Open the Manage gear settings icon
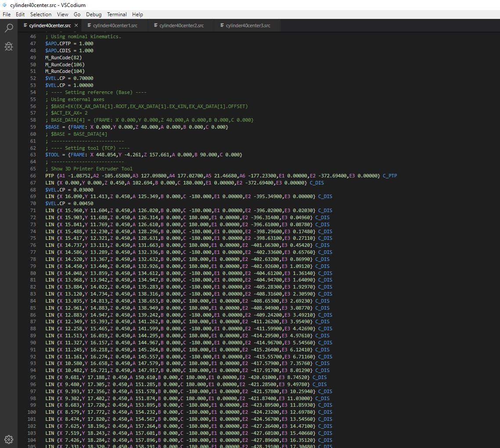The image size is (500, 448). [x=9, y=439]
